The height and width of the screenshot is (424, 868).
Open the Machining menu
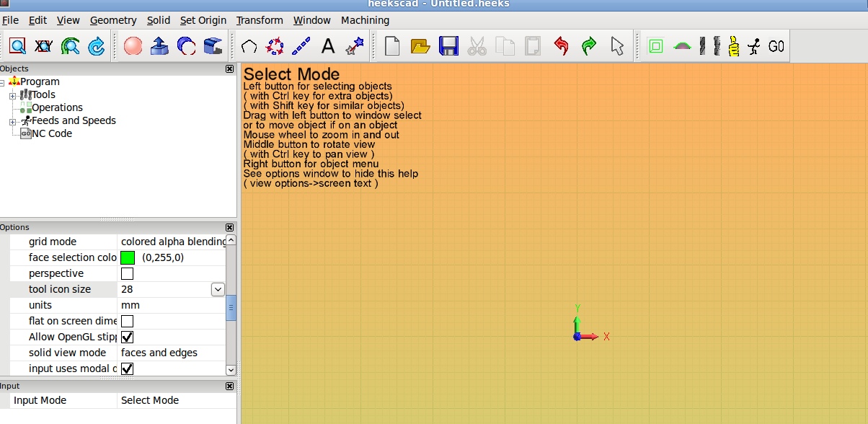(x=365, y=20)
